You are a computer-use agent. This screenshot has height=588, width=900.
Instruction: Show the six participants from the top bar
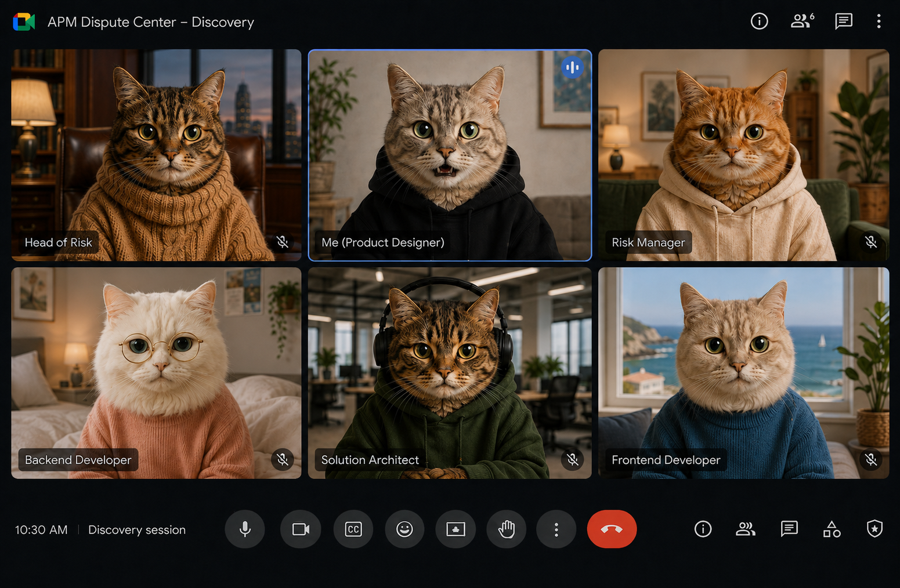pyautogui.click(x=803, y=21)
